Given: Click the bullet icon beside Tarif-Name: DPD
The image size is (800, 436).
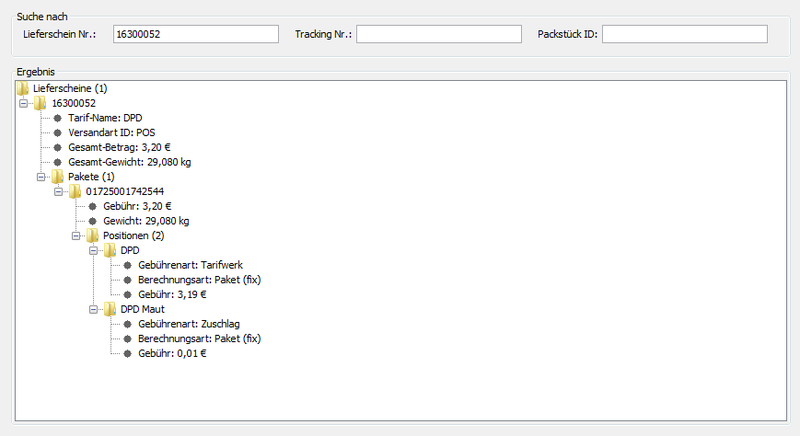Looking at the screenshot, I should [x=58, y=118].
